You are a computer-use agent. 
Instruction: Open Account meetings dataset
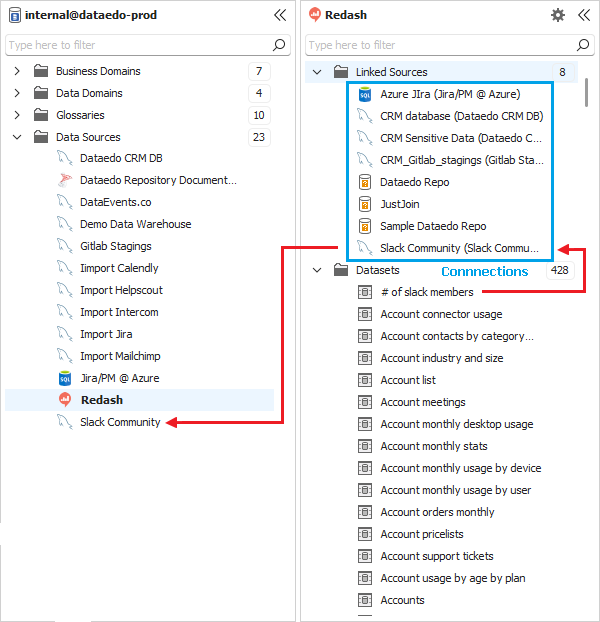423,402
